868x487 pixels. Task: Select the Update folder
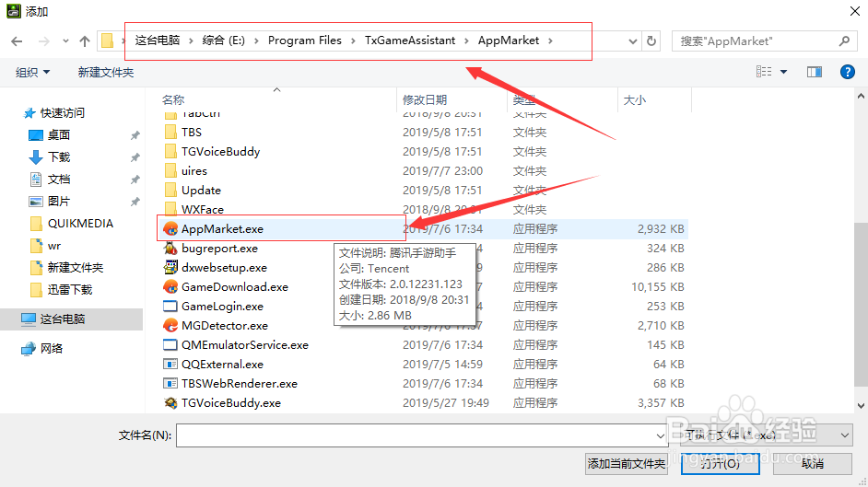point(201,191)
